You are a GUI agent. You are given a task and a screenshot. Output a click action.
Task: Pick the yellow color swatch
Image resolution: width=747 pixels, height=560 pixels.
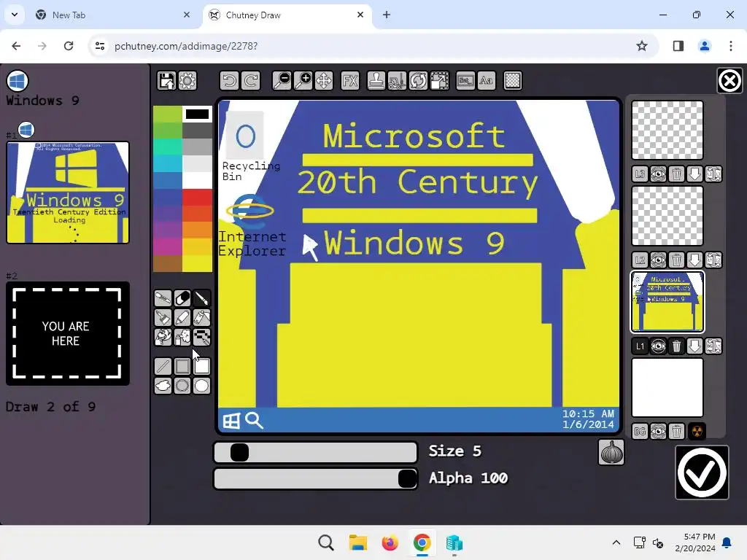[197, 263]
